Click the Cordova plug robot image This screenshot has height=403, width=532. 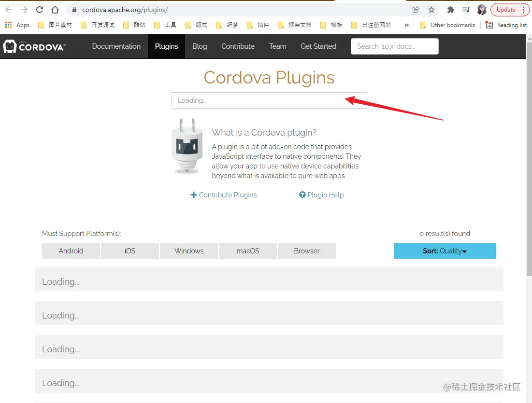pyautogui.click(x=187, y=146)
